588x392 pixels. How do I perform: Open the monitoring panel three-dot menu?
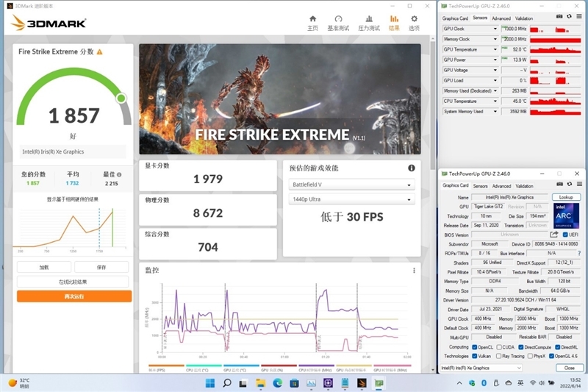click(x=415, y=271)
